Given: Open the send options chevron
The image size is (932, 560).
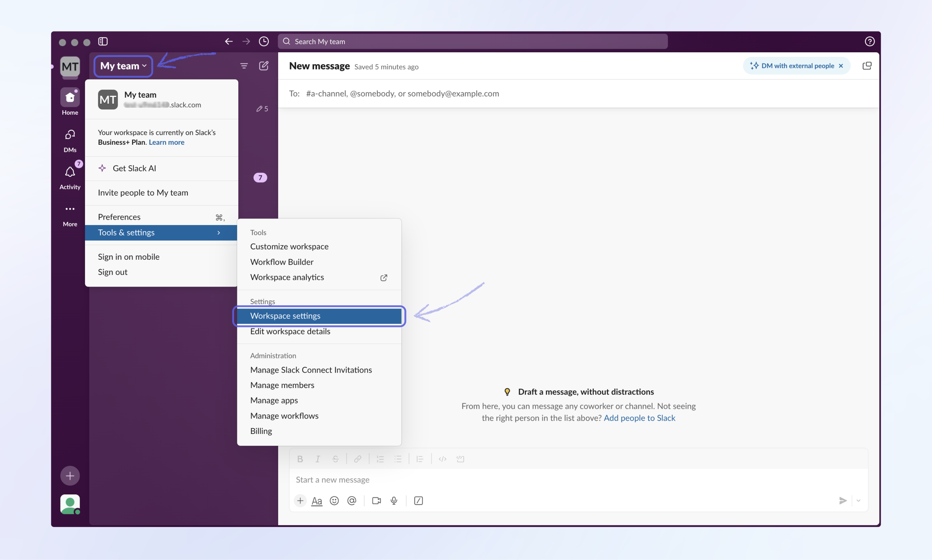Looking at the screenshot, I should (x=859, y=501).
